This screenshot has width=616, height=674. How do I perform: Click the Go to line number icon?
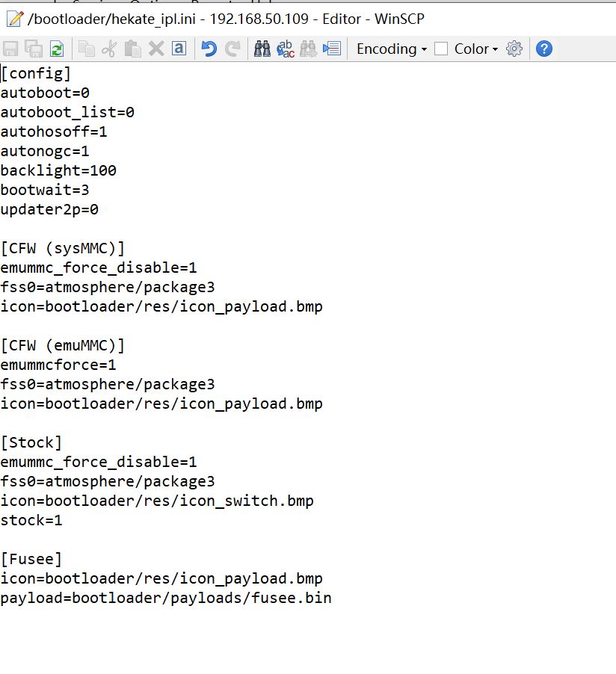pyautogui.click(x=332, y=49)
